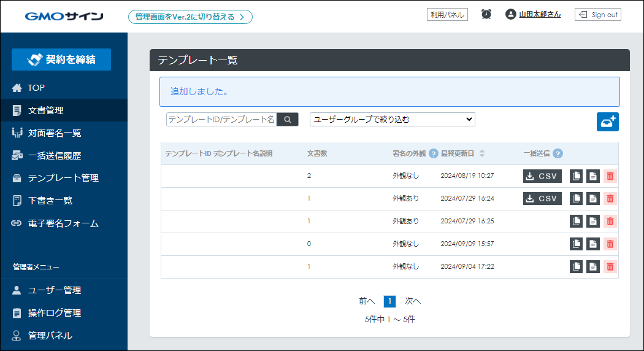
Task: Select page 1 in pagination
Action: [389, 301]
